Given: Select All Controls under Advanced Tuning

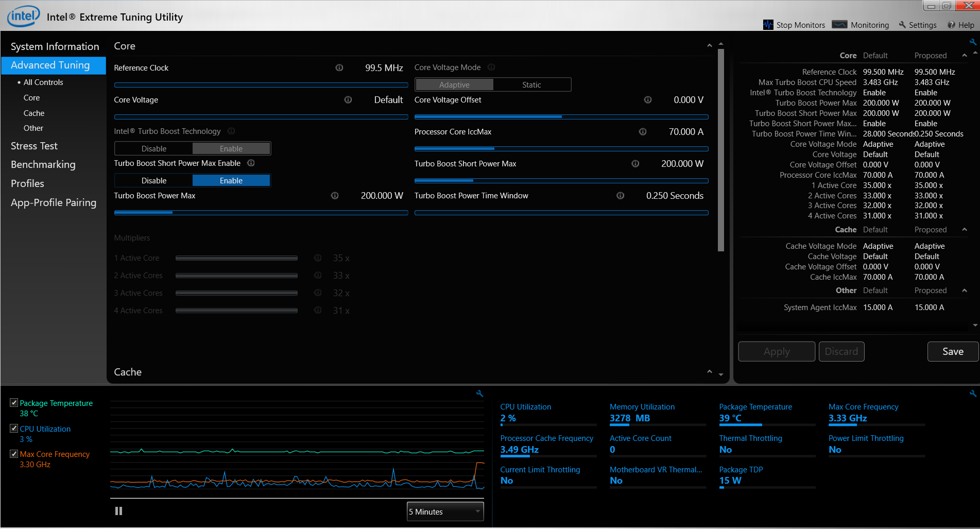Looking at the screenshot, I should [x=43, y=82].
